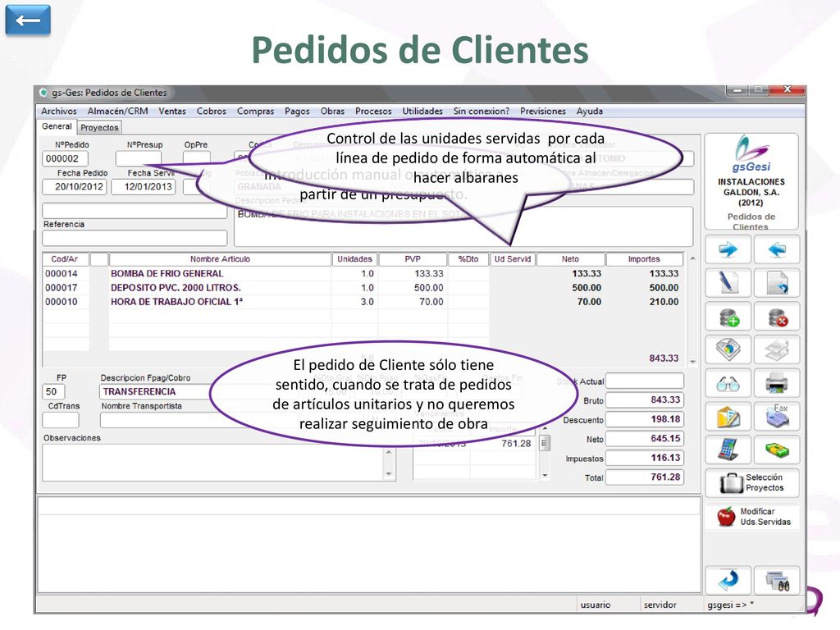Click the empty NºPresup field
840x630 pixels.
pyautogui.click(x=138, y=158)
